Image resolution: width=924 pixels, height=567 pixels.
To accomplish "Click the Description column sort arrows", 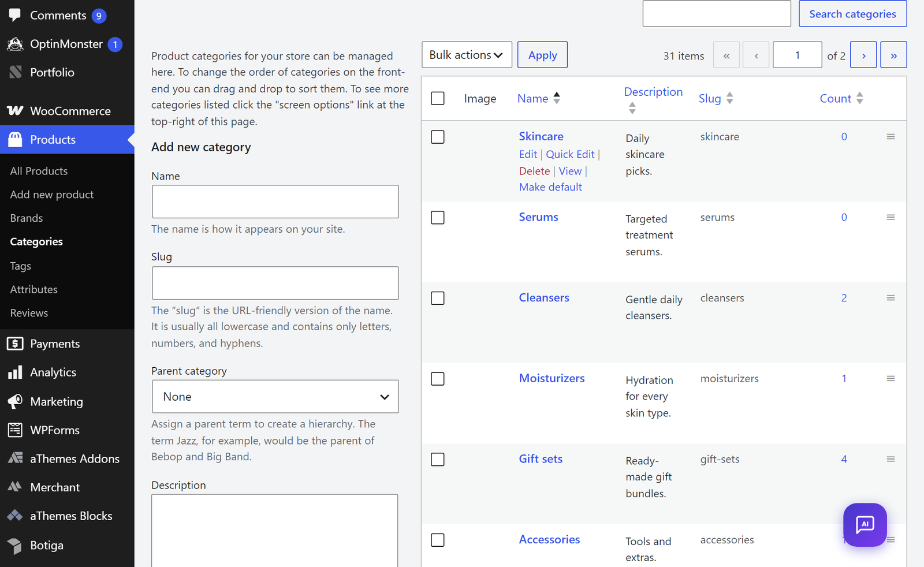I will [632, 108].
